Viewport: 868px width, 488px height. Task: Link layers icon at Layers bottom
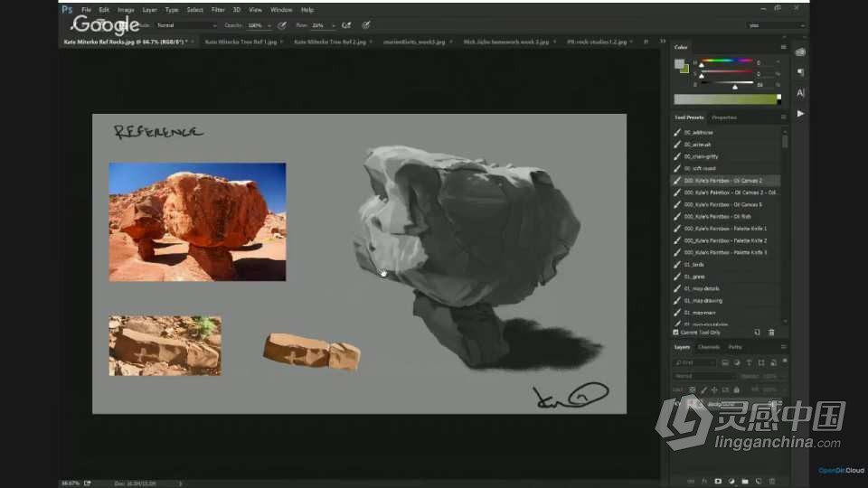(691, 482)
